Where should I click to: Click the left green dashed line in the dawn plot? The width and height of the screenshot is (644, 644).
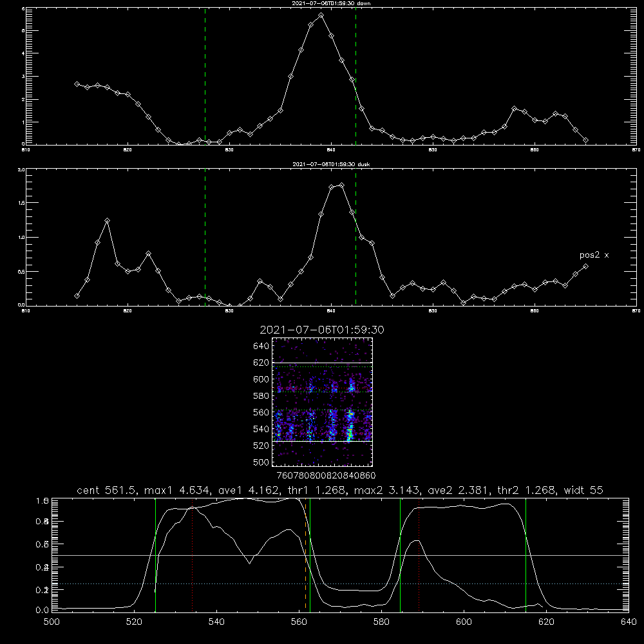tap(205, 76)
